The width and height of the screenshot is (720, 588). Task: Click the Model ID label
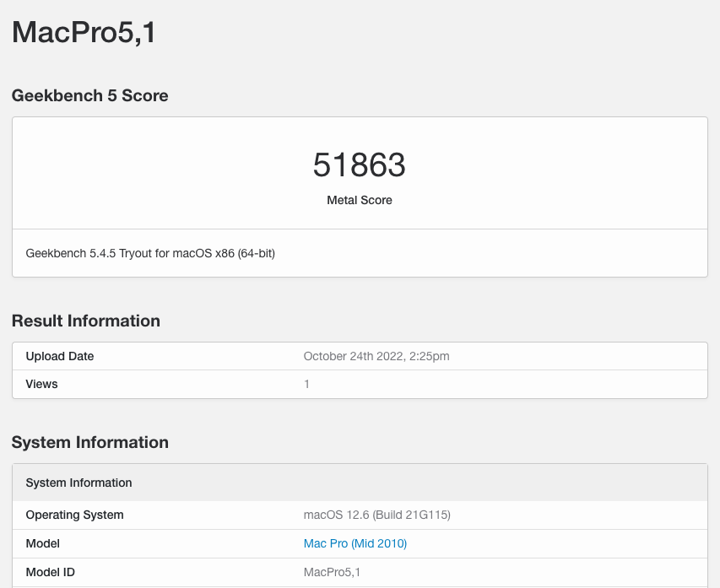50,573
